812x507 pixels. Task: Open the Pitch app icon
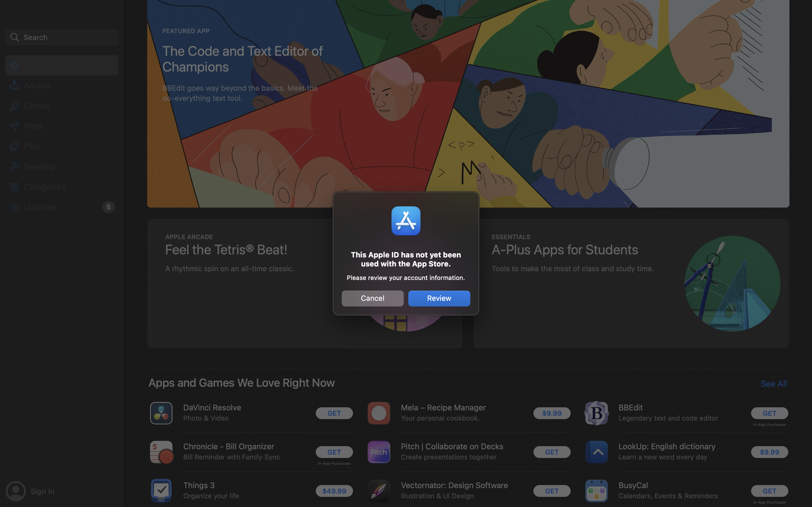coord(379,452)
